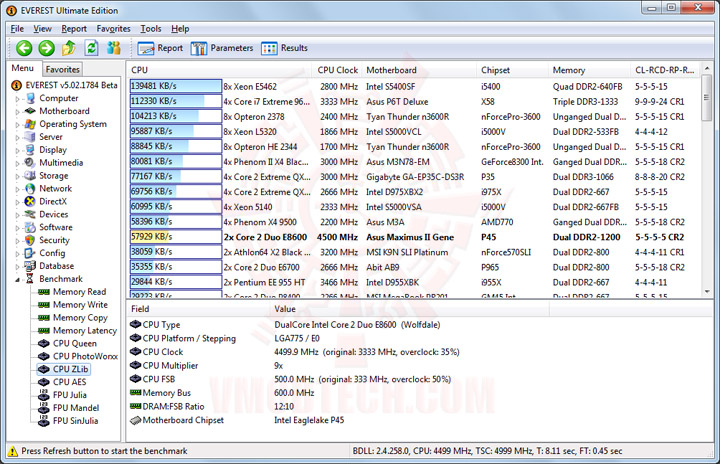Switch to the Menu tab
The width and height of the screenshot is (720, 464).
coord(22,68)
